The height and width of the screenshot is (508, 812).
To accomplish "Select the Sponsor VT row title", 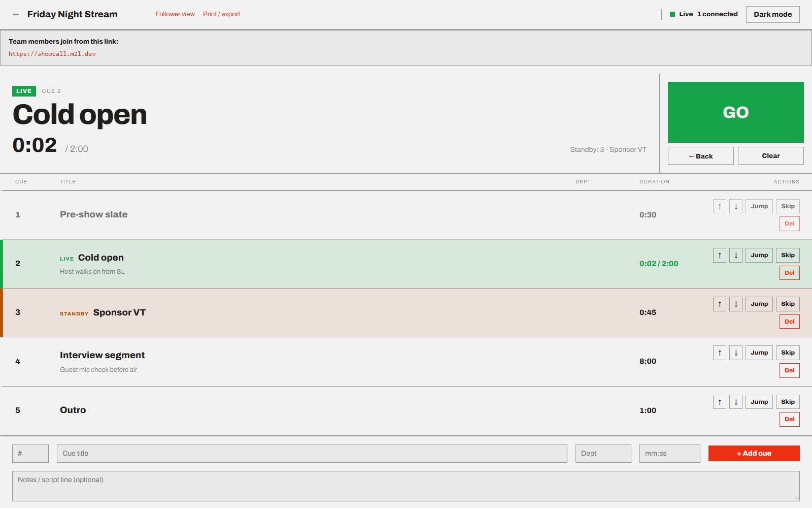I will pos(119,312).
